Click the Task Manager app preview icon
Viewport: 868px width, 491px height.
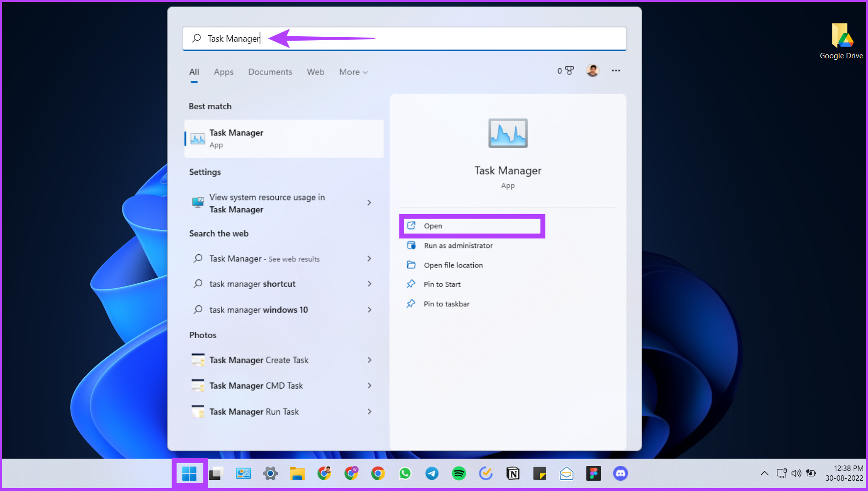click(507, 133)
